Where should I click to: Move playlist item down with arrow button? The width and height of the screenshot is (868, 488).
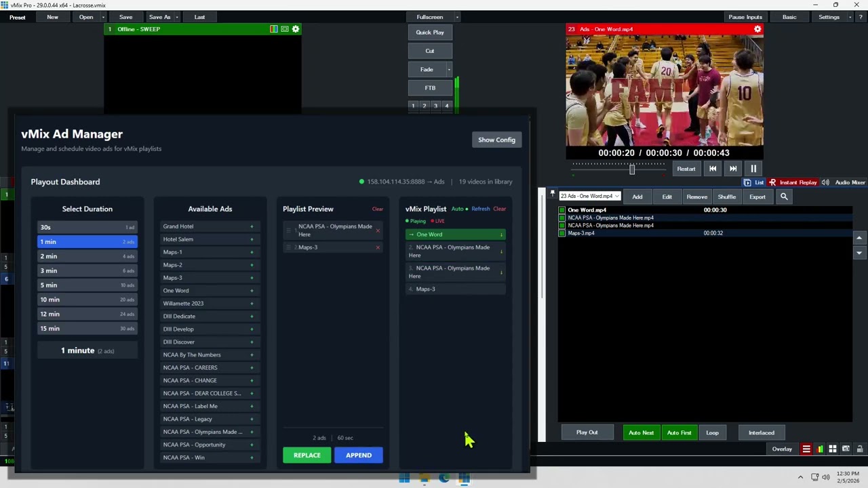859,253
